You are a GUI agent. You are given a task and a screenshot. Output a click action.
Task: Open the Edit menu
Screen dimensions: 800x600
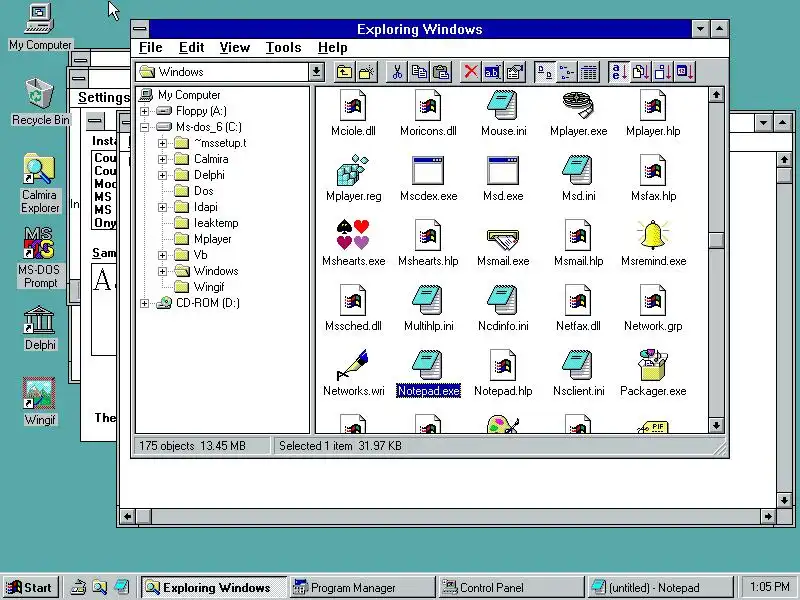(192, 47)
